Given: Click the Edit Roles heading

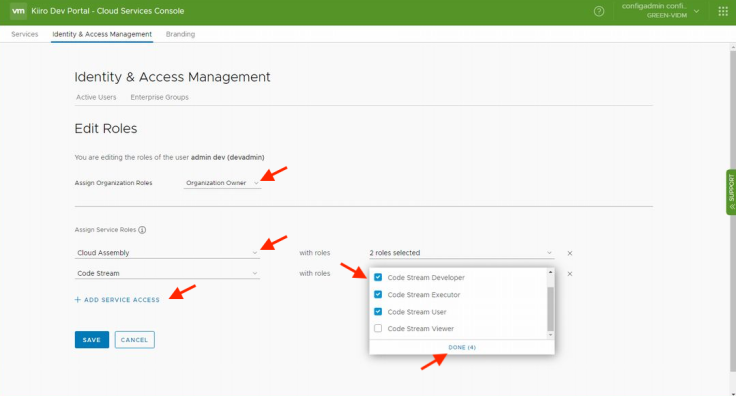Looking at the screenshot, I should (x=106, y=129).
